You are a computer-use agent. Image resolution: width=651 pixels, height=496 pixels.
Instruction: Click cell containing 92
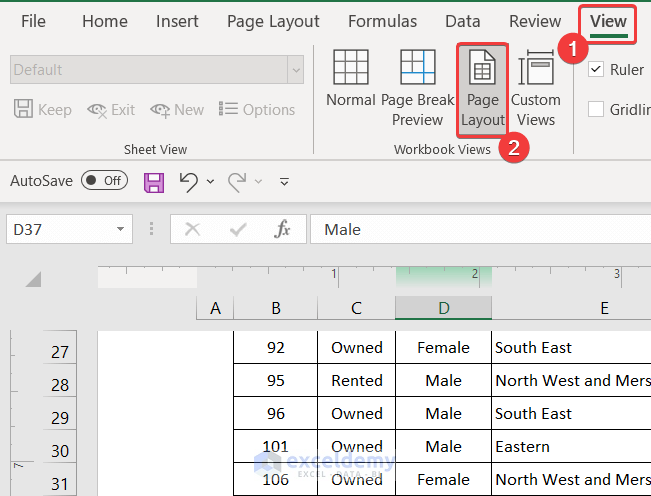coord(276,347)
